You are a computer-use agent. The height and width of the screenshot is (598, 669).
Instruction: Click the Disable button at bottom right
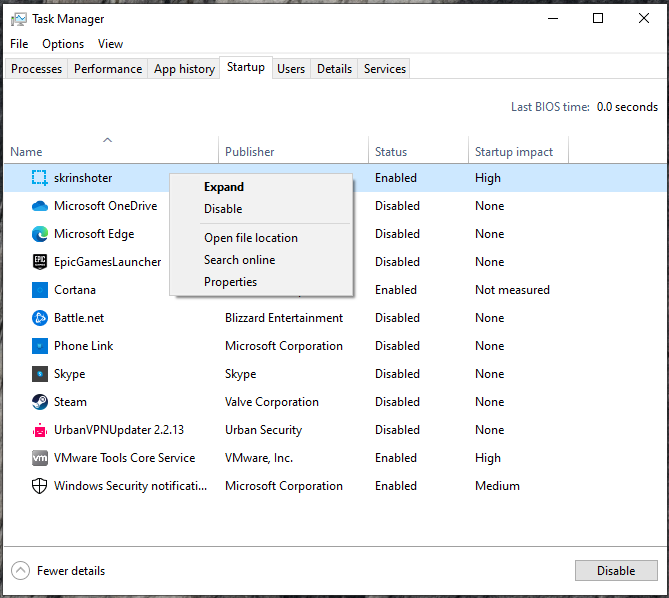[616, 571]
